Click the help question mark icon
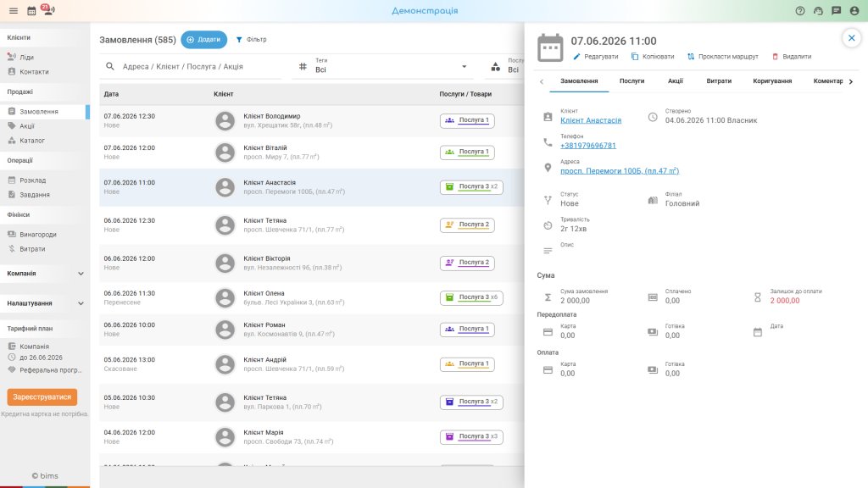The image size is (868, 488). [800, 10]
